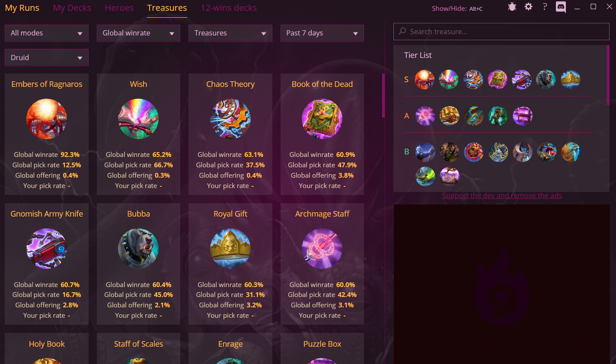Click the bug report icon

512,7
